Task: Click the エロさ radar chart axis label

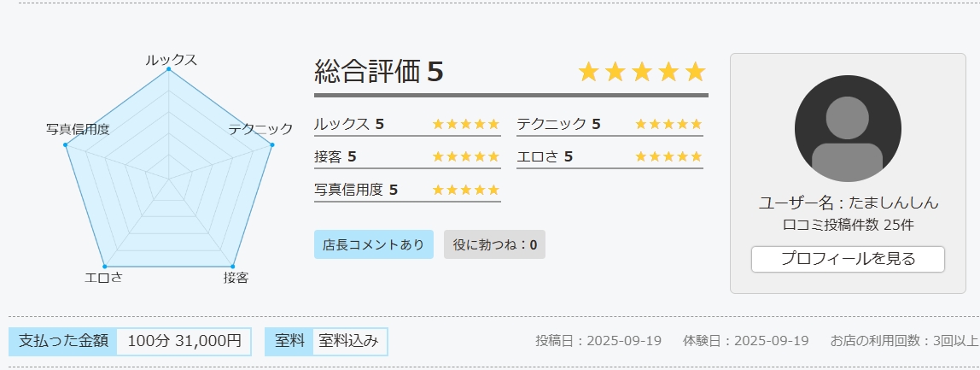Action: coord(103,277)
